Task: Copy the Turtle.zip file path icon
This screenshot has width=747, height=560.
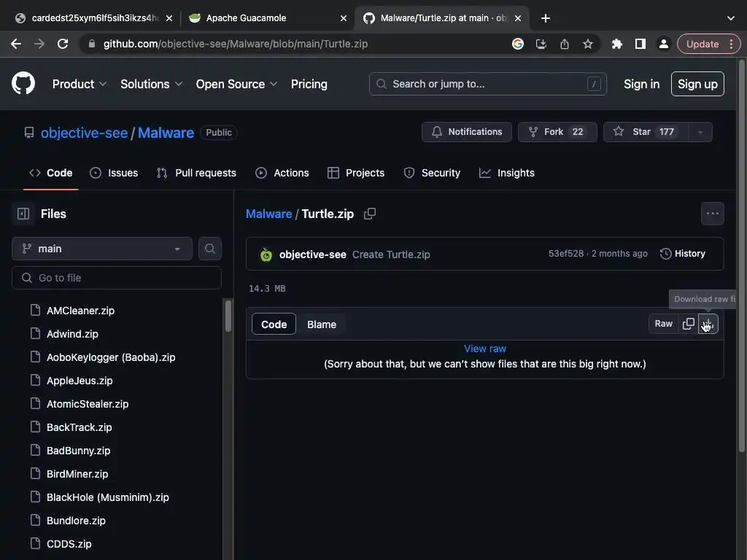Action: tap(370, 214)
